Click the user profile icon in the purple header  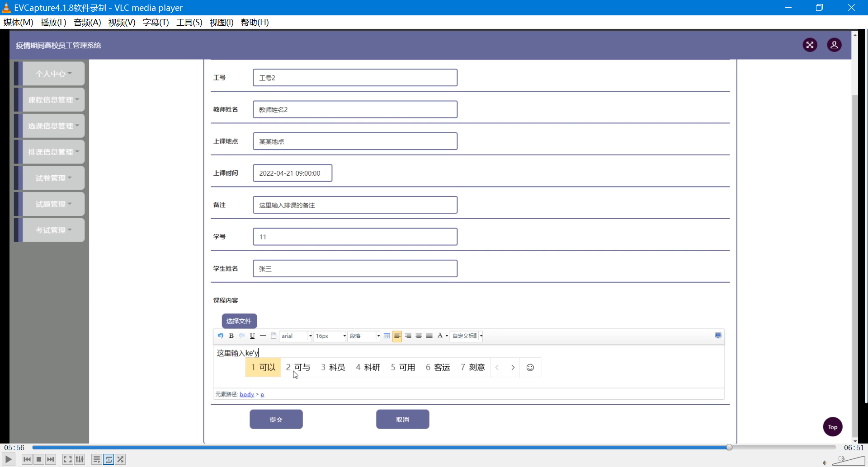point(834,45)
